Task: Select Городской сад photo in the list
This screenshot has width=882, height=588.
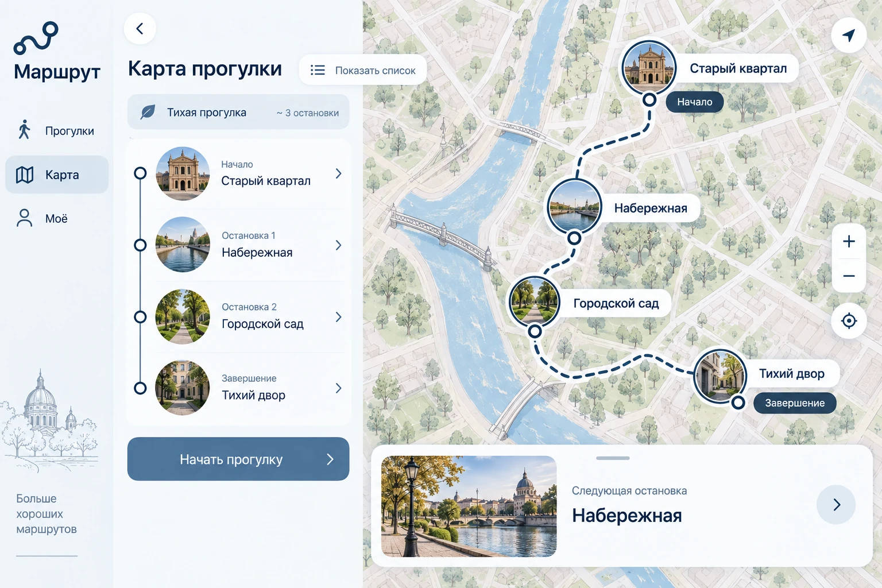Action: pos(183,316)
